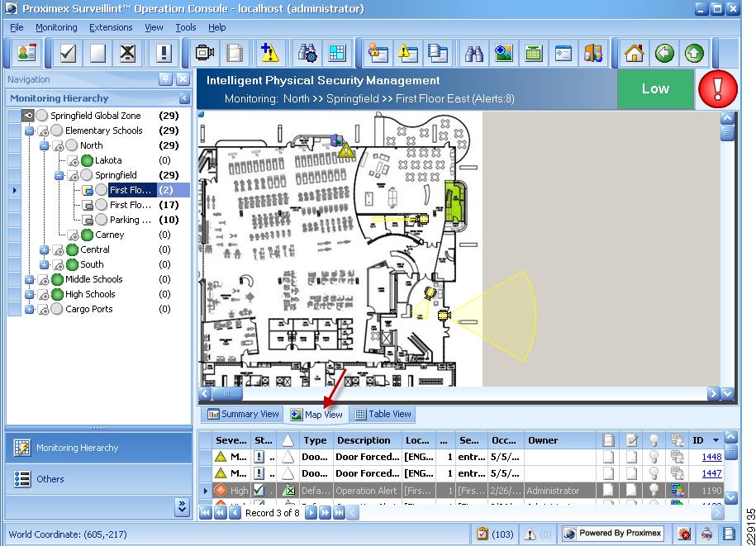Click the red alert exclamation circle

718,88
